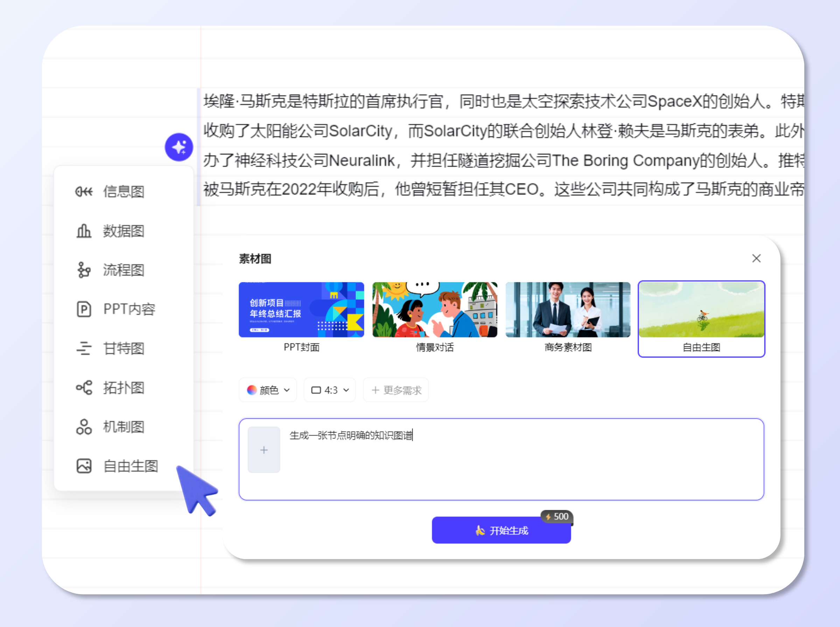Click the 开始生成 generate button
The width and height of the screenshot is (840, 627).
pos(501,531)
